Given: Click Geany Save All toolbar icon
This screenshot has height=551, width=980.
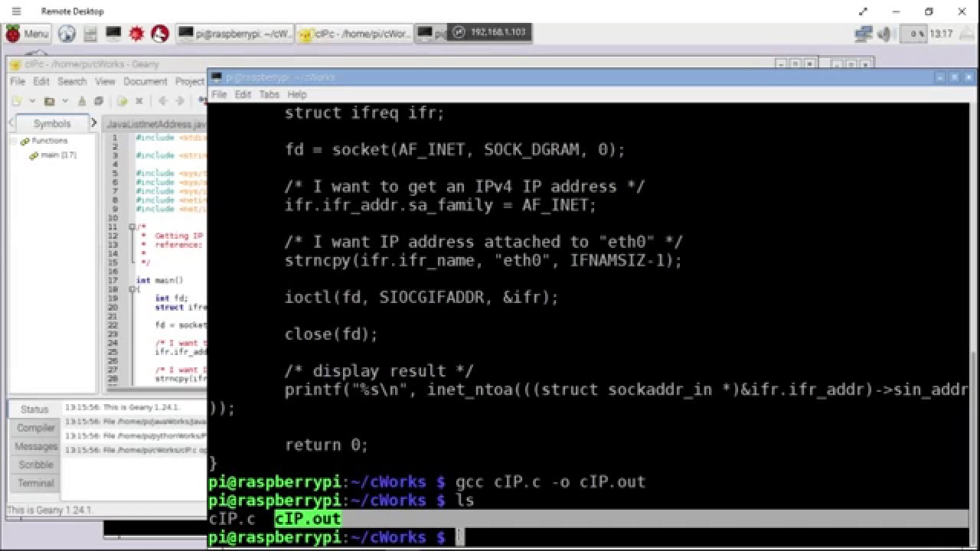Looking at the screenshot, I should 99,101.
